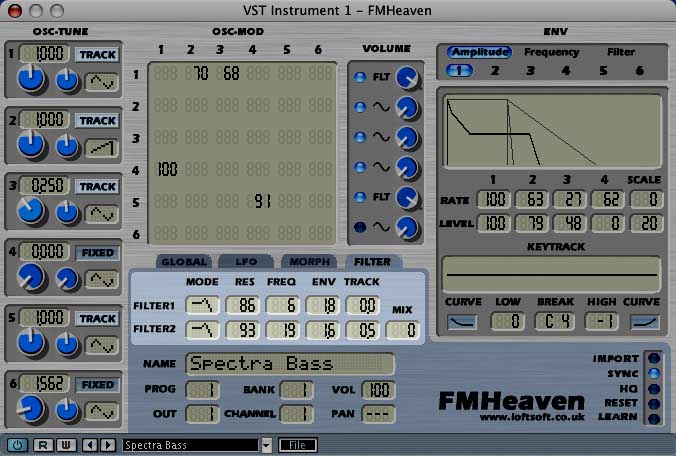Open the File menu button
This screenshot has height=456, width=676.
click(x=298, y=445)
